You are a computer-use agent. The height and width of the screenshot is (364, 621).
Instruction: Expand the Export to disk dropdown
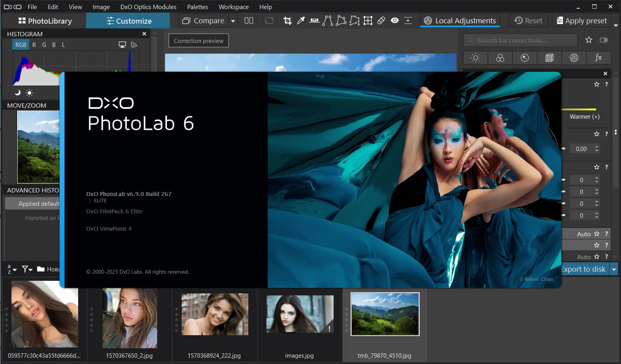[x=614, y=269]
